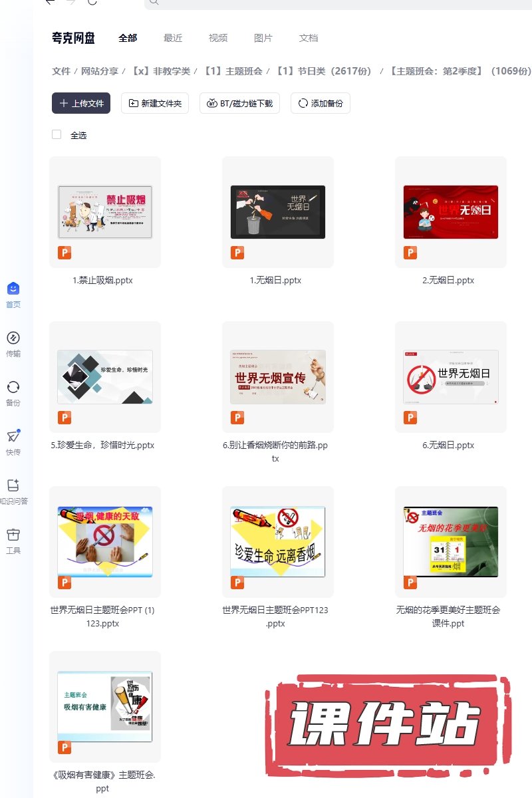Open the 备份 backup sidebar icon
The image size is (532, 798).
[x=13, y=387]
